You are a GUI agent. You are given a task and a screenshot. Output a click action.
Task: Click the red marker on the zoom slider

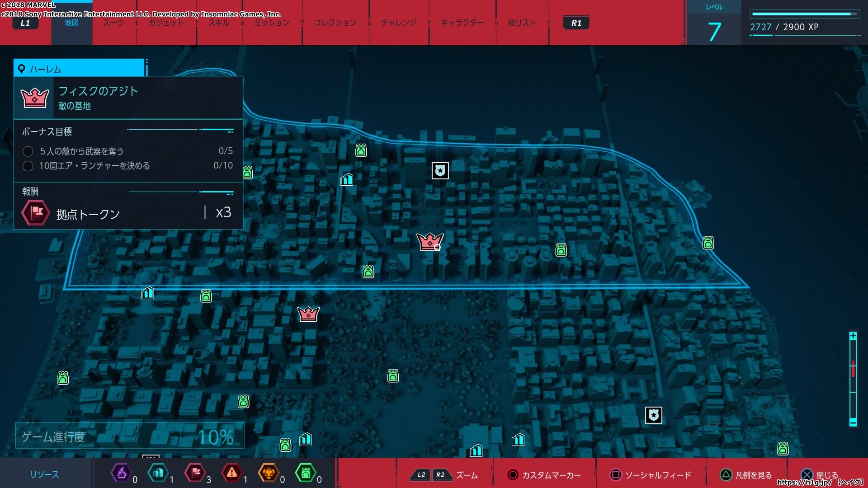pos(853,369)
